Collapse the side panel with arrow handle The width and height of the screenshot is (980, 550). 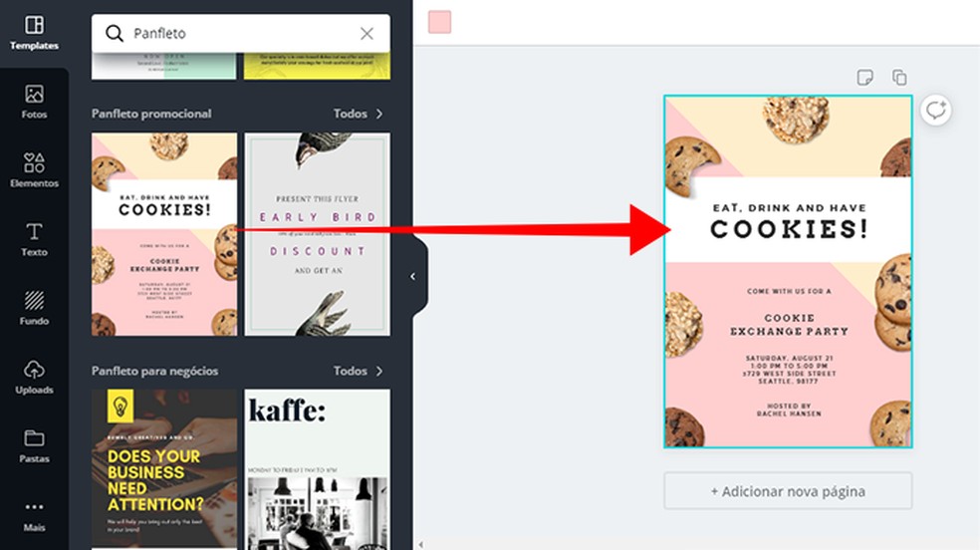[413, 276]
